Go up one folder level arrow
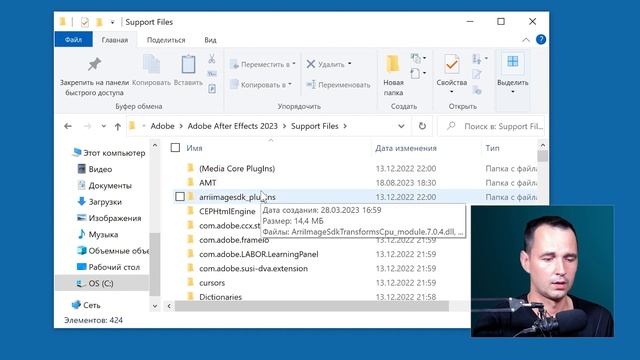The image size is (640, 360). tap(118, 127)
